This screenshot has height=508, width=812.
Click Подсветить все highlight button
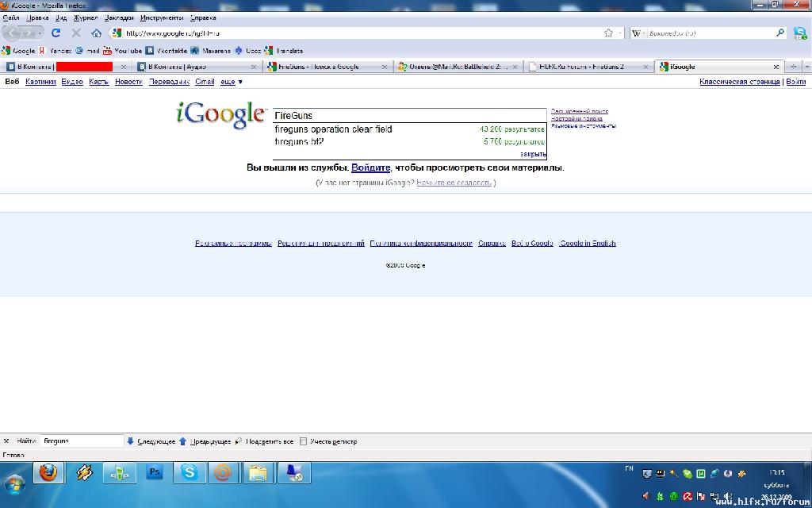pyautogui.click(x=264, y=441)
